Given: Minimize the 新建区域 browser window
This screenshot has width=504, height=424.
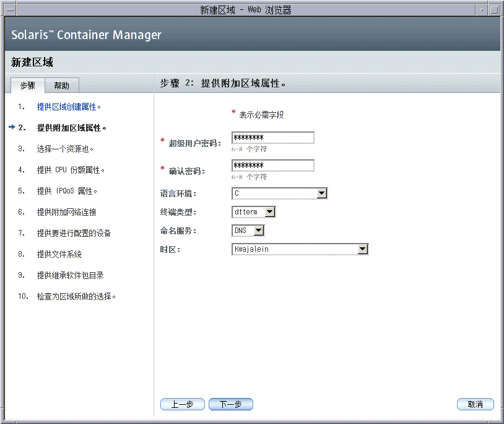Looking at the screenshot, I should pos(482,10).
